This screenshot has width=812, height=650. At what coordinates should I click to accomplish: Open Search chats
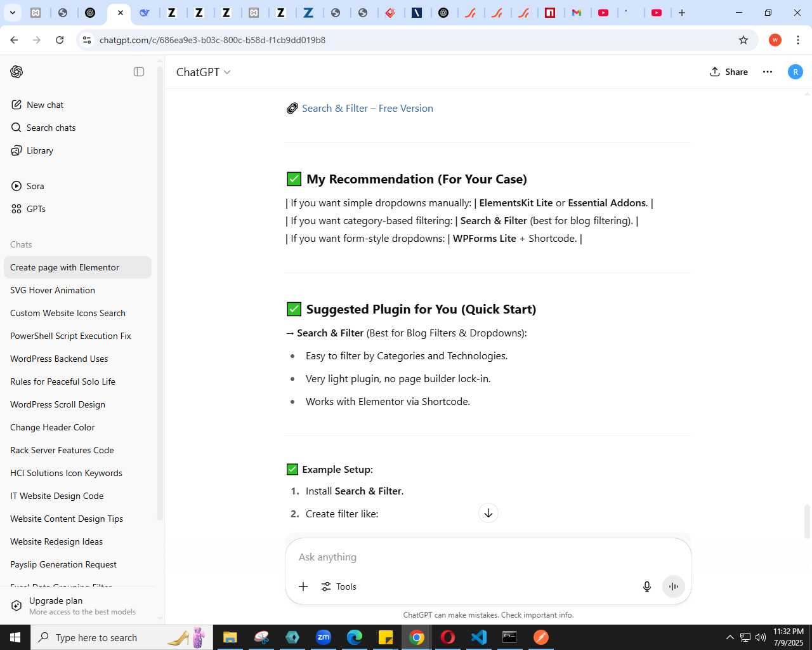[78, 128]
